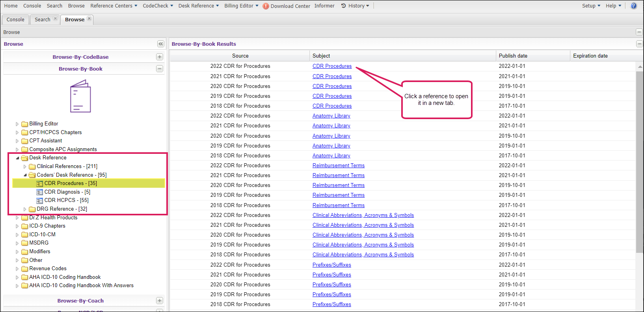Expand the Browse-By-Coach section
The height and width of the screenshot is (312, 644).
(160, 301)
